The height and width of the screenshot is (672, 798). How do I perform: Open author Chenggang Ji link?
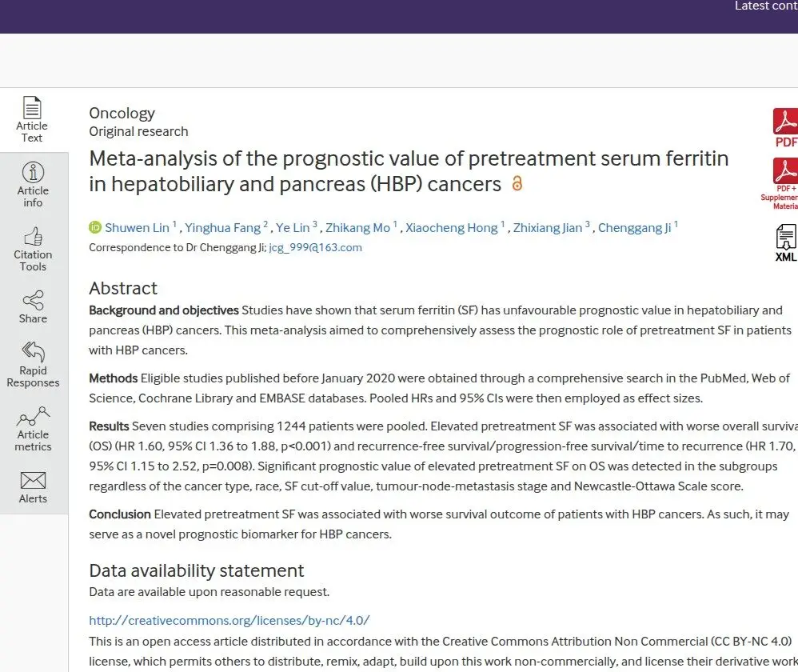(634, 227)
